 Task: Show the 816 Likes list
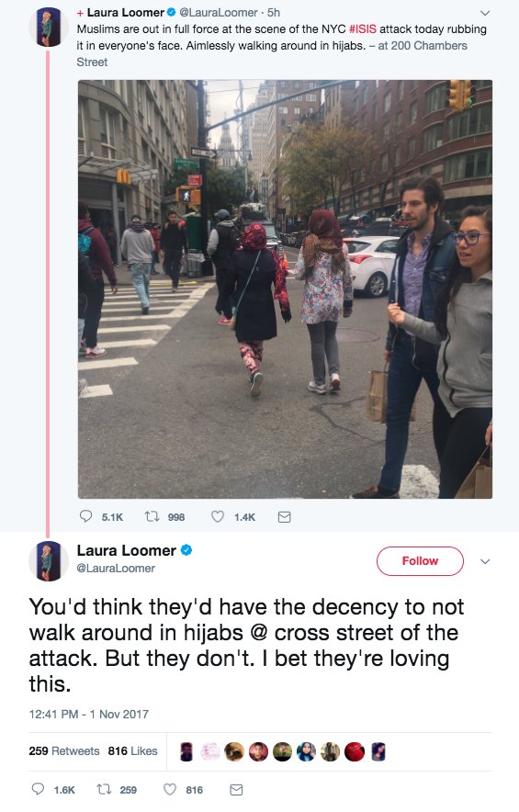click(132, 750)
